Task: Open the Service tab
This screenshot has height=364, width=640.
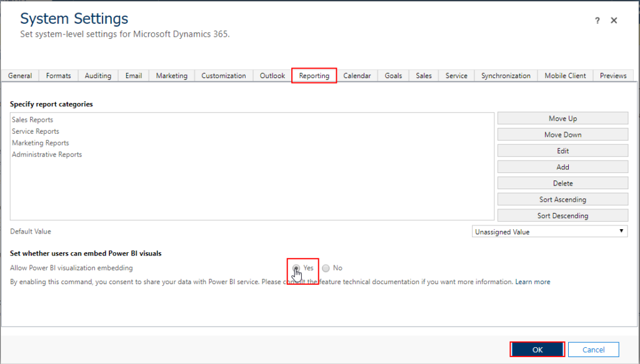Action: (x=456, y=76)
